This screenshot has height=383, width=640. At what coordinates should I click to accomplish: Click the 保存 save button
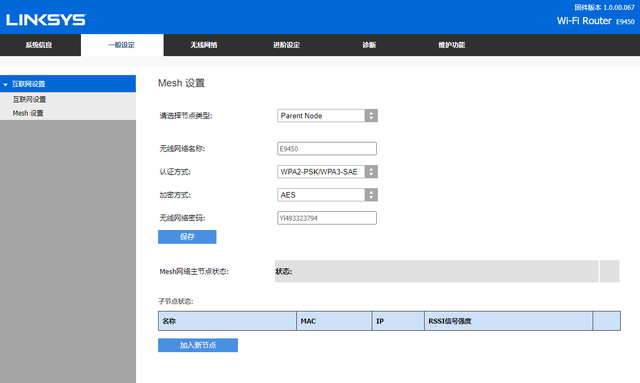pos(187,237)
